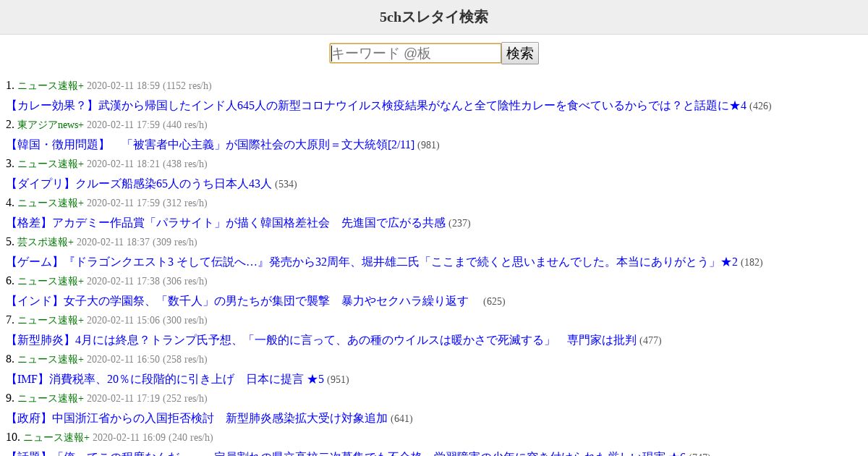
Task: Select the ニュース速報+ board in entry 6
Action: pyautogui.click(x=51, y=282)
